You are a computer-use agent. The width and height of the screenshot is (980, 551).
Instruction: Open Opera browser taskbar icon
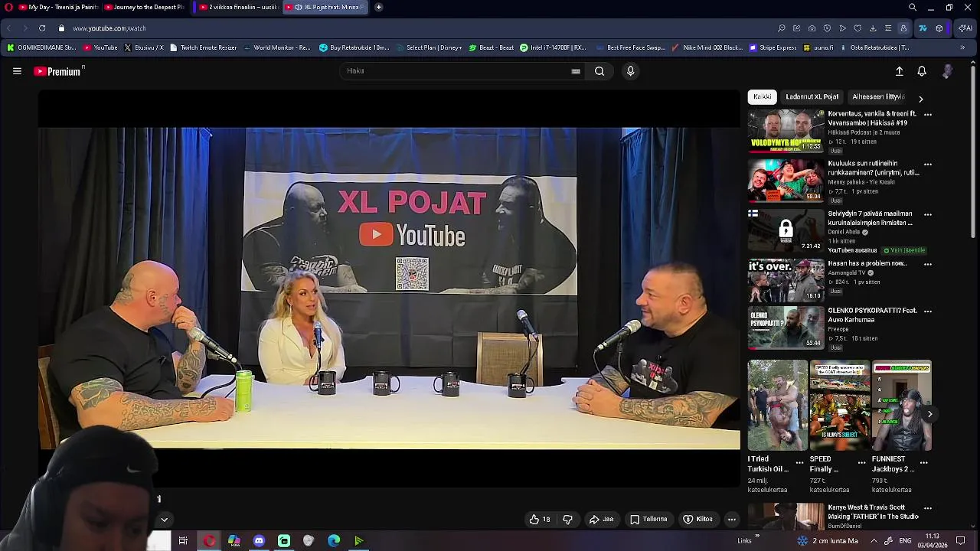click(209, 541)
